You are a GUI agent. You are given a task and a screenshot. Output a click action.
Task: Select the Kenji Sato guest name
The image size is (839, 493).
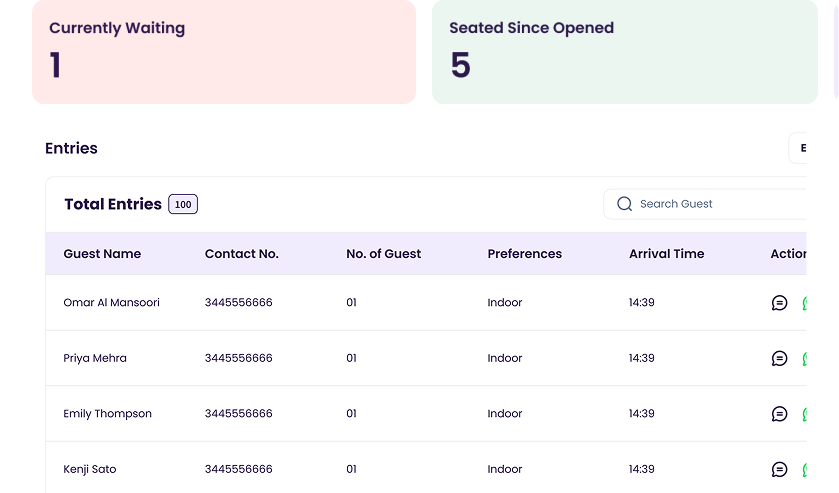89,469
